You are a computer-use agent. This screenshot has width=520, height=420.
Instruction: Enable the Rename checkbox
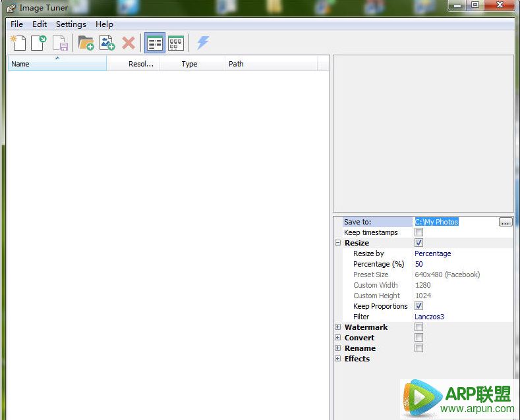coord(419,348)
